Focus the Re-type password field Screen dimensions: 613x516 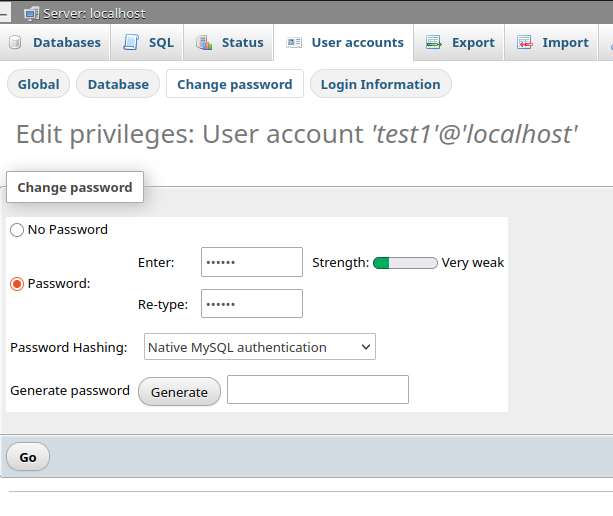[252, 304]
